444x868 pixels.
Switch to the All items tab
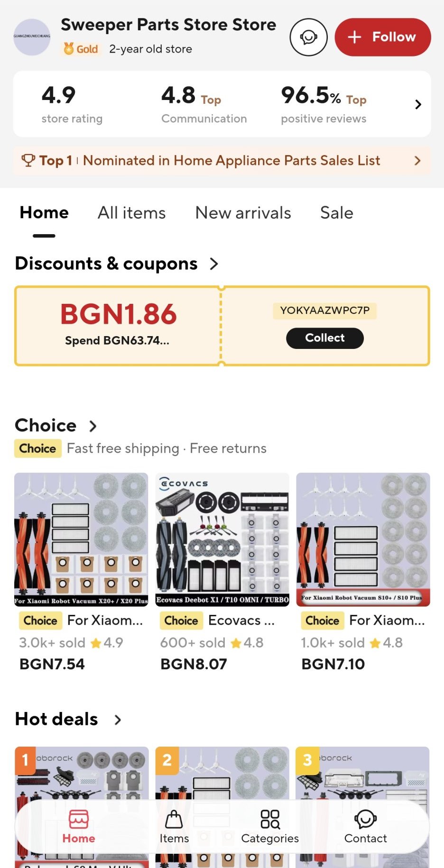click(x=131, y=213)
